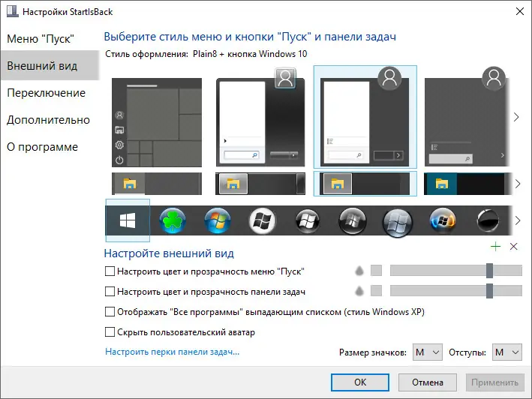Add a custom start button with green plus
Viewport: 532px width, 399px height.
(496, 247)
